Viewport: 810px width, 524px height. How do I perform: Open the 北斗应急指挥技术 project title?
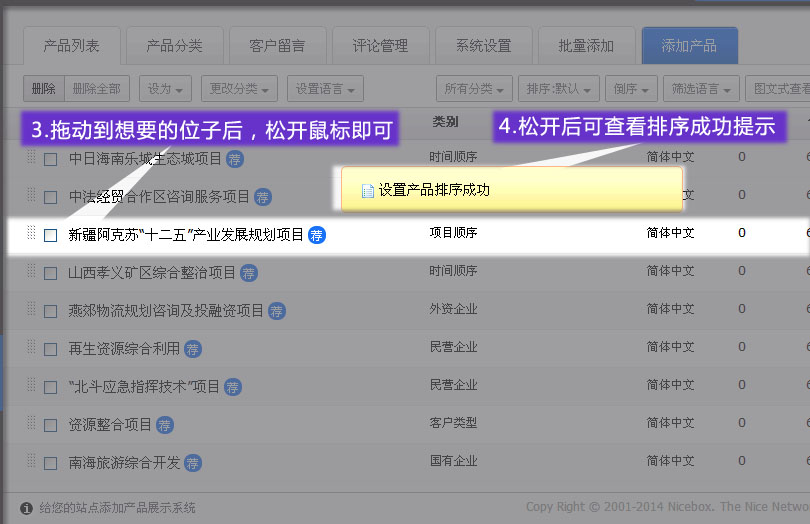click(144, 387)
